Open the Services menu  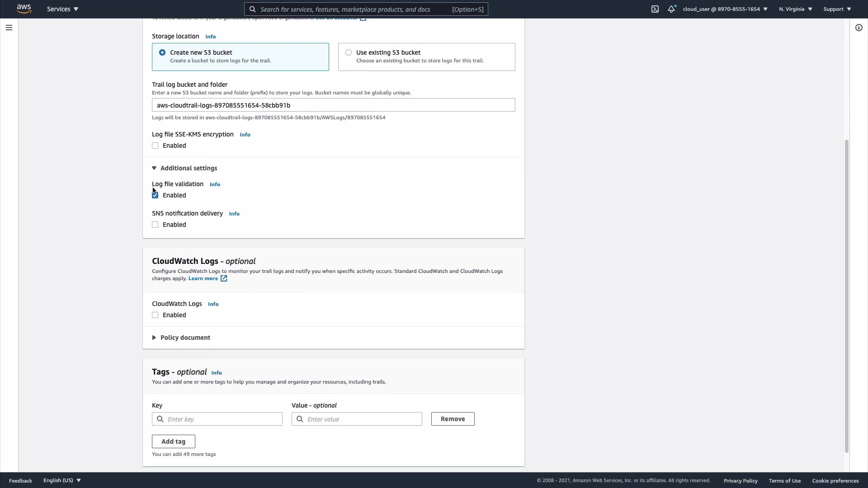62,9
